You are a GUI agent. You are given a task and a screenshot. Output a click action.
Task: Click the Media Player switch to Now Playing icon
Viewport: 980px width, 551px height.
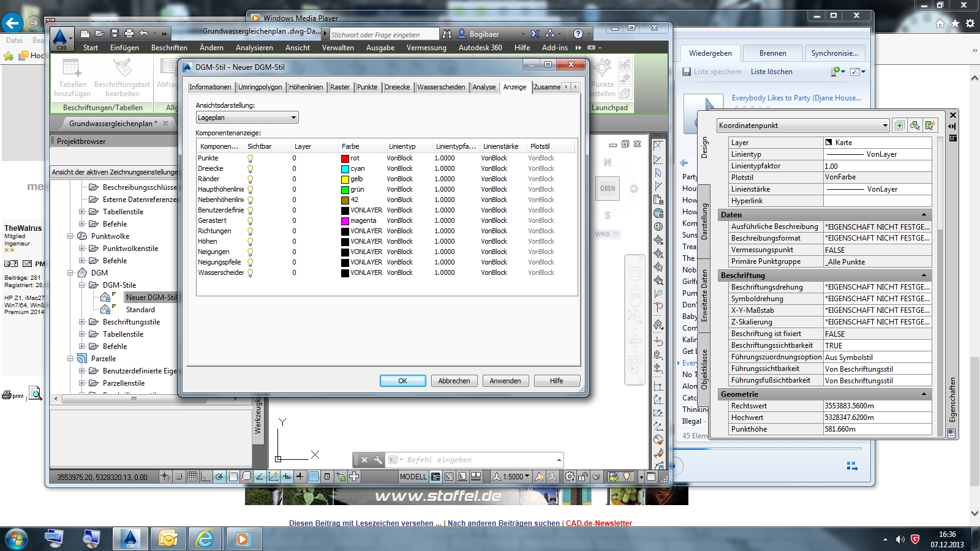852,467
